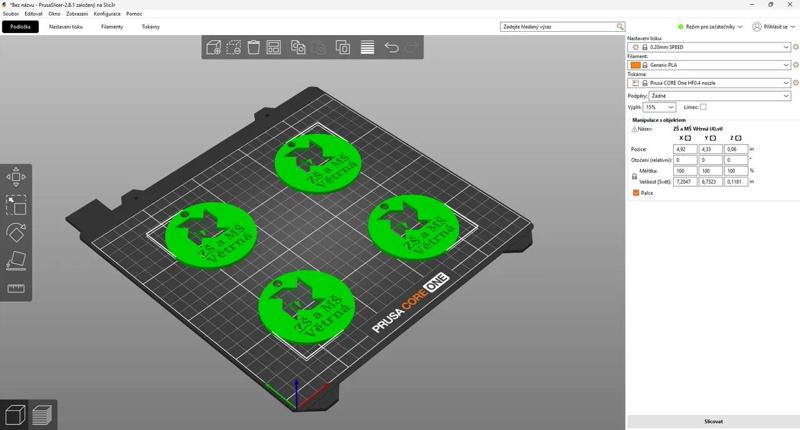Click the greyed-out Paste toolbar icon
The width and height of the screenshot is (800, 430).
[318, 47]
